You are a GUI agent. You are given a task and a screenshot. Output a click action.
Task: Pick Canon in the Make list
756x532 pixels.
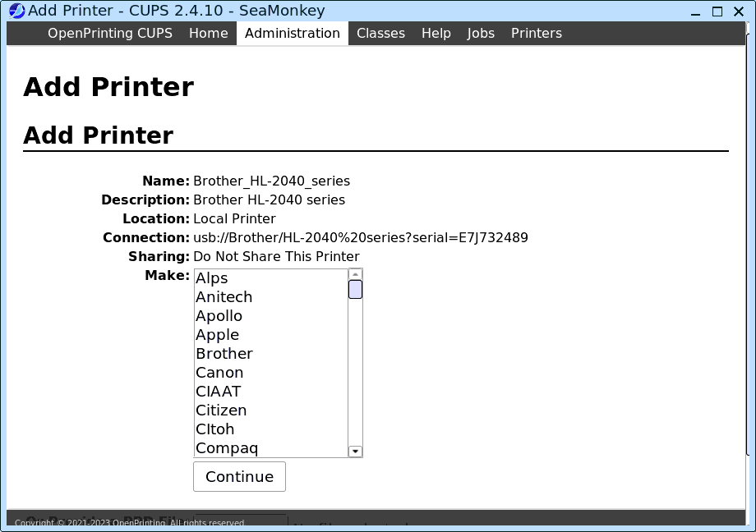click(x=271, y=373)
